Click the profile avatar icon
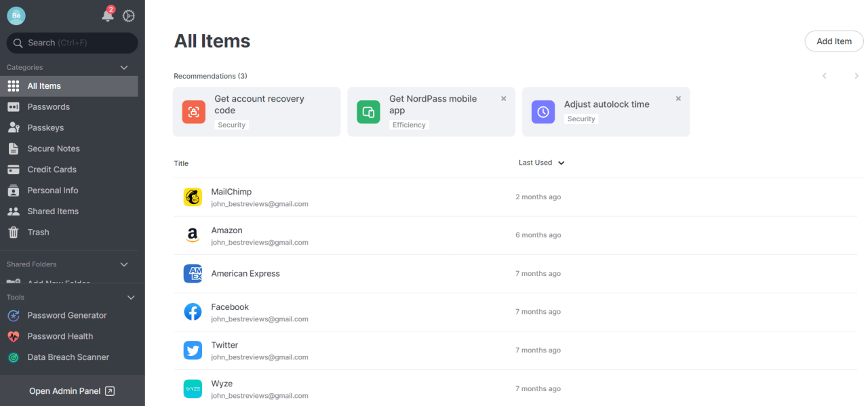Screen dimensions: 868x406 coord(16,16)
